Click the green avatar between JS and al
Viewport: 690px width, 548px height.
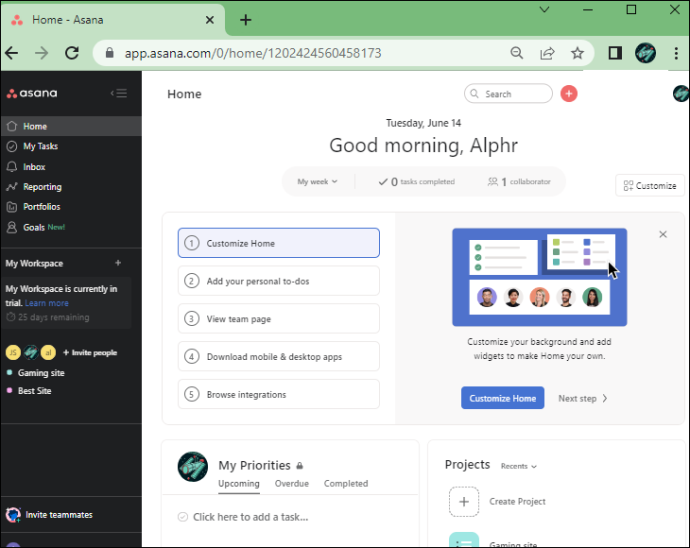31,353
